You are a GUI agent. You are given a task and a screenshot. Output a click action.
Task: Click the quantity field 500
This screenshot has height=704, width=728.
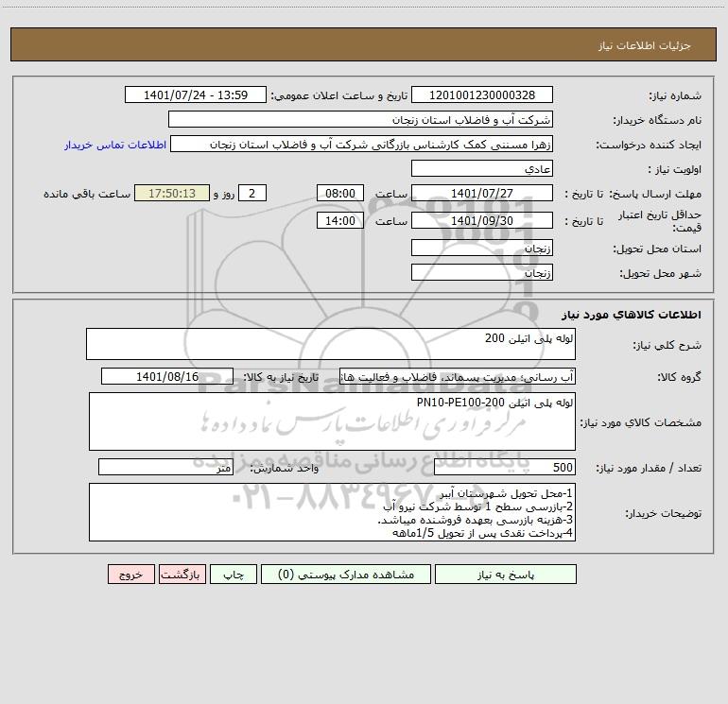point(505,468)
